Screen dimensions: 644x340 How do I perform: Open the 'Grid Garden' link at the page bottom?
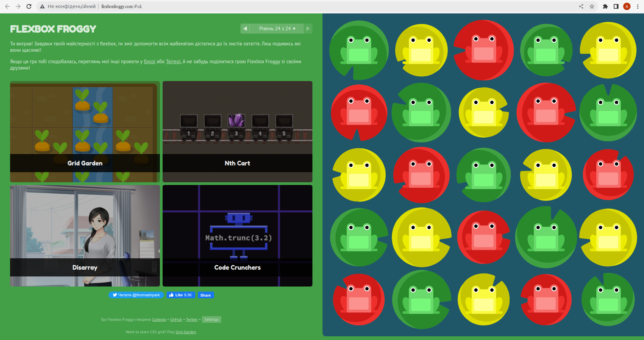point(185,332)
